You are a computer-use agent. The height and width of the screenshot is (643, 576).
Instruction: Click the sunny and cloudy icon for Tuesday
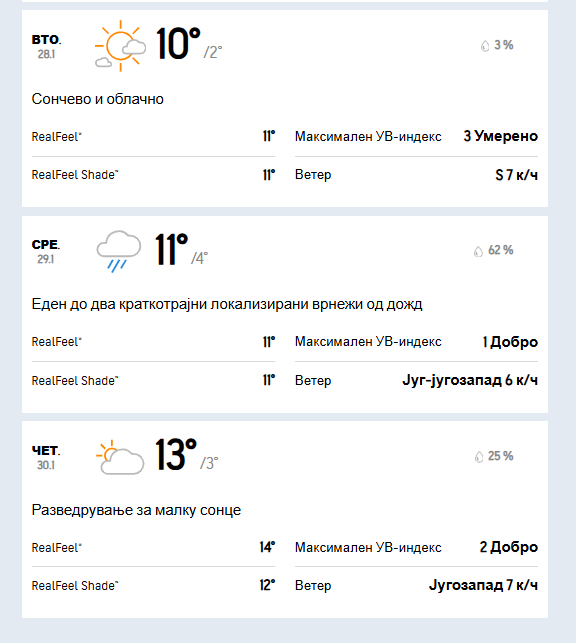[x=120, y=46]
